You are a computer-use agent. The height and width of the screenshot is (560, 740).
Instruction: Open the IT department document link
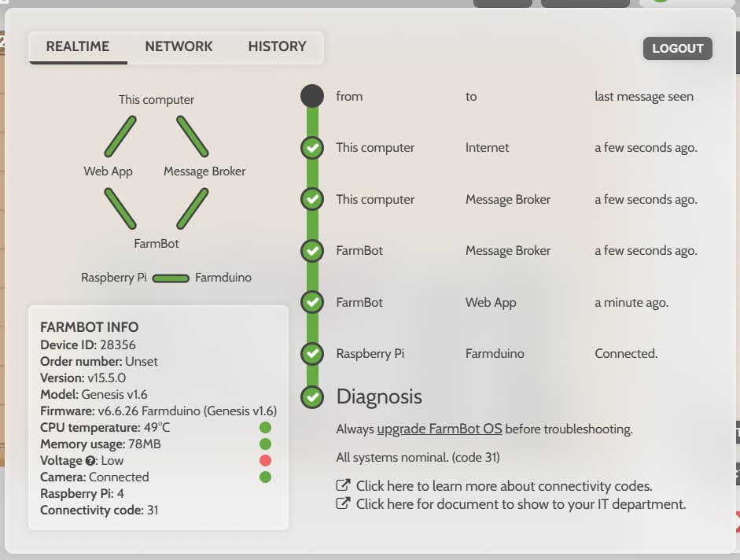(x=521, y=504)
